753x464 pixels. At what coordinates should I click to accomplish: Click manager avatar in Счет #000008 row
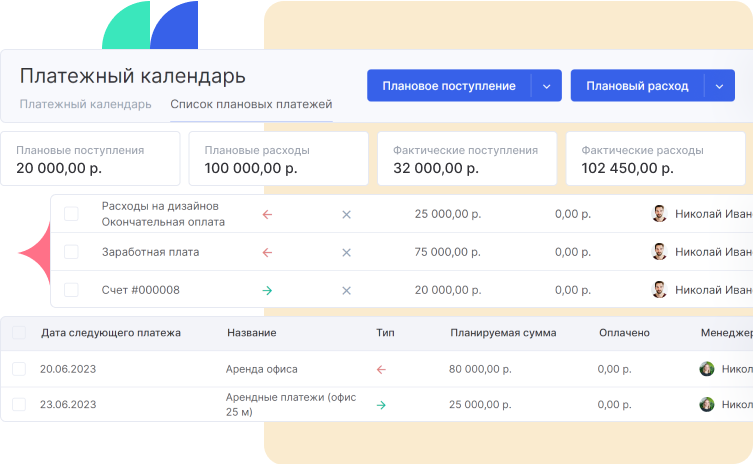pyautogui.click(x=659, y=290)
